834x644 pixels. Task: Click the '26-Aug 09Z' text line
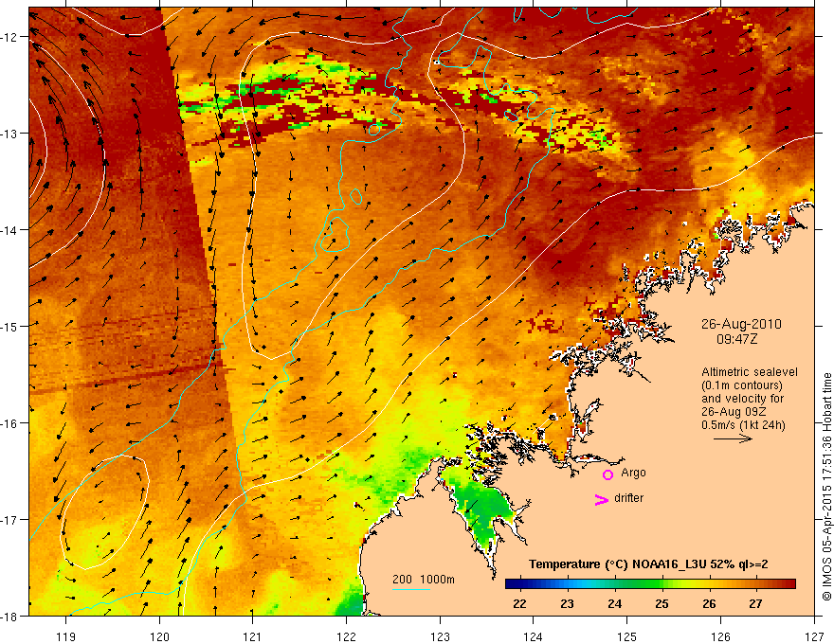pos(735,412)
